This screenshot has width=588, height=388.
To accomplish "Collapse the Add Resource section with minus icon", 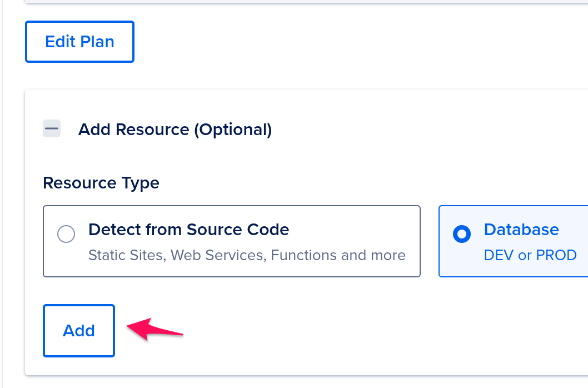I will point(52,129).
